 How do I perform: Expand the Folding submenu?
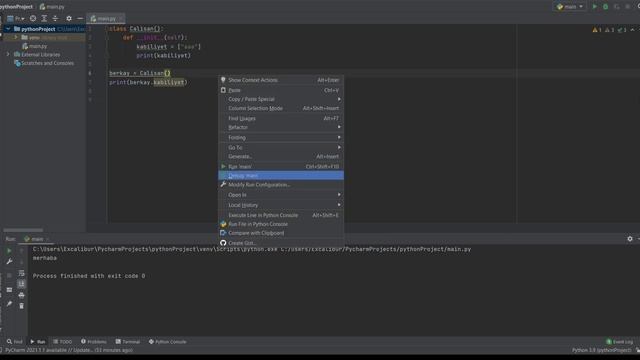click(x=281, y=138)
